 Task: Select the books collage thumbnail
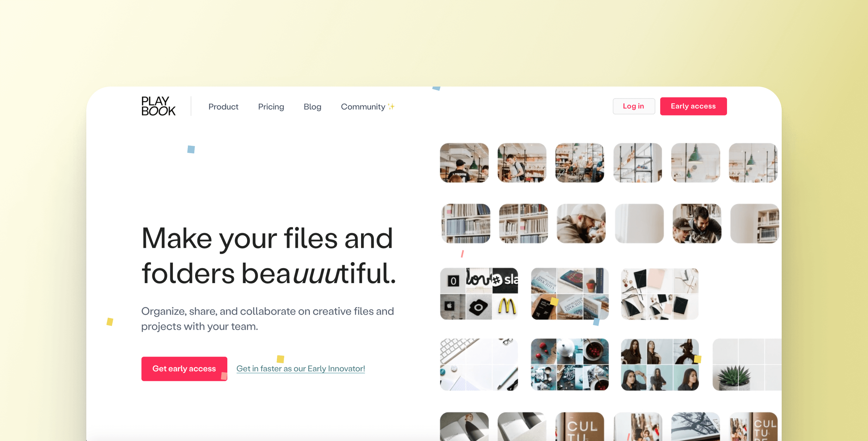tap(570, 294)
